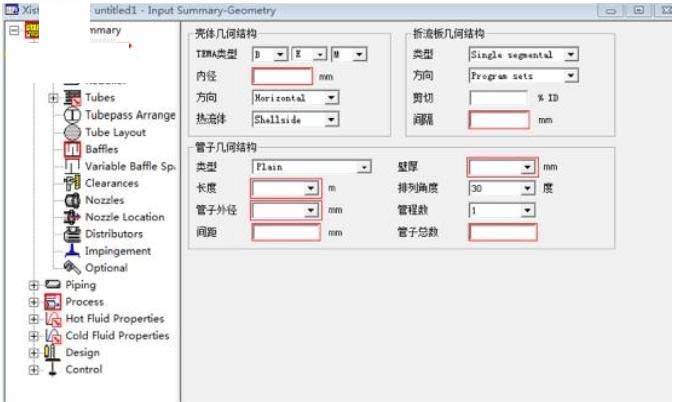Open the Horizontal orientation dropdown
Image resolution: width=679 pixels, height=402 pixels.
click(295, 98)
